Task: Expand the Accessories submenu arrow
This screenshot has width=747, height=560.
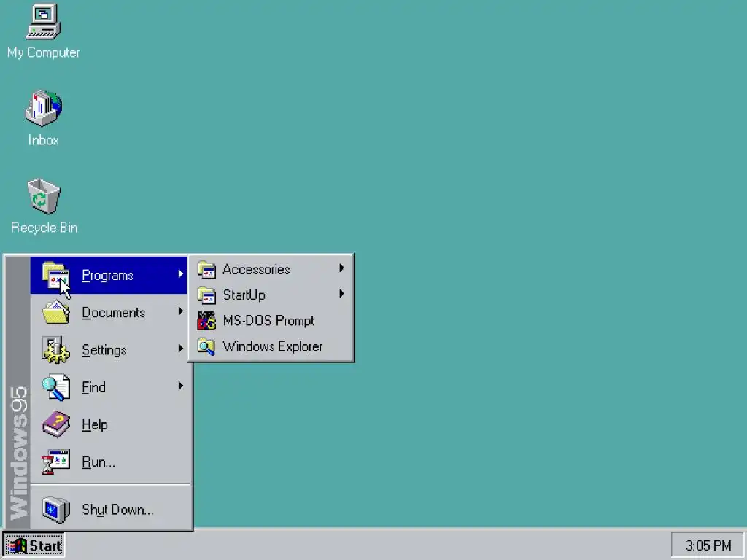Action: [x=341, y=268]
